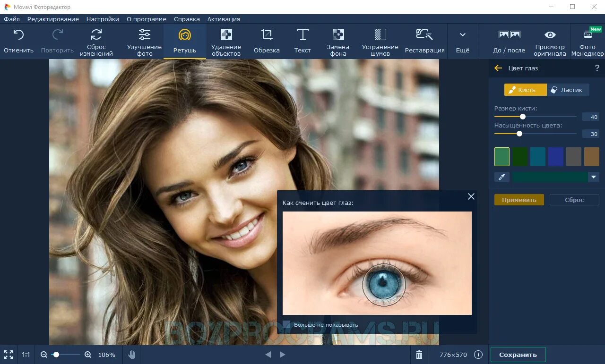
Task: Click the 106% zoom percentage
Action: tap(106, 355)
